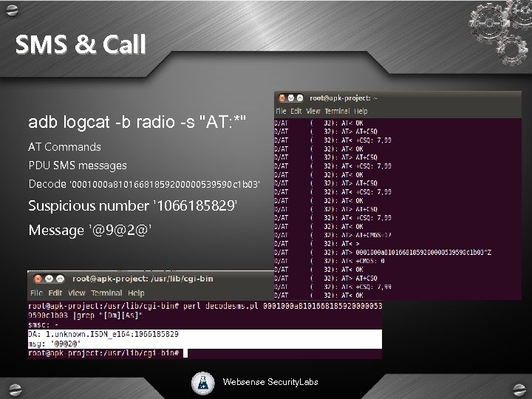This screenshot has height=399, width=532.
Task: Maximize the /usr/lib/cgi-bin terminal window
Action: coord(60,279)
